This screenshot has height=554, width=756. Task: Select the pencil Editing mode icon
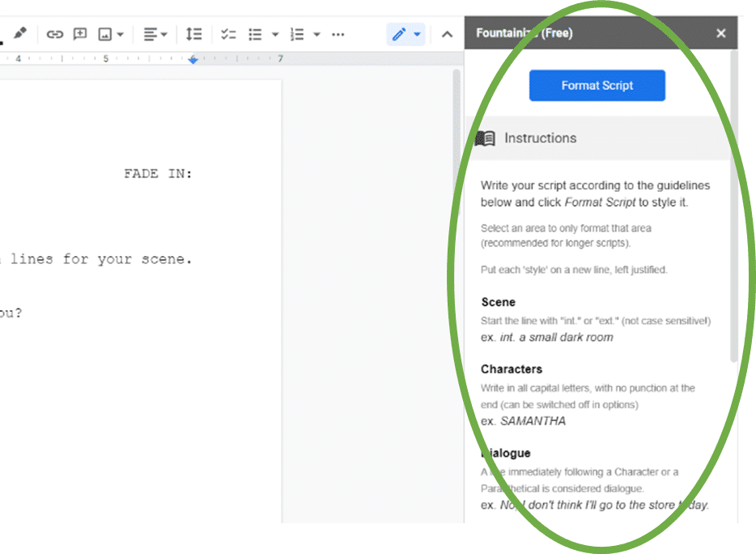pos(399,34)
